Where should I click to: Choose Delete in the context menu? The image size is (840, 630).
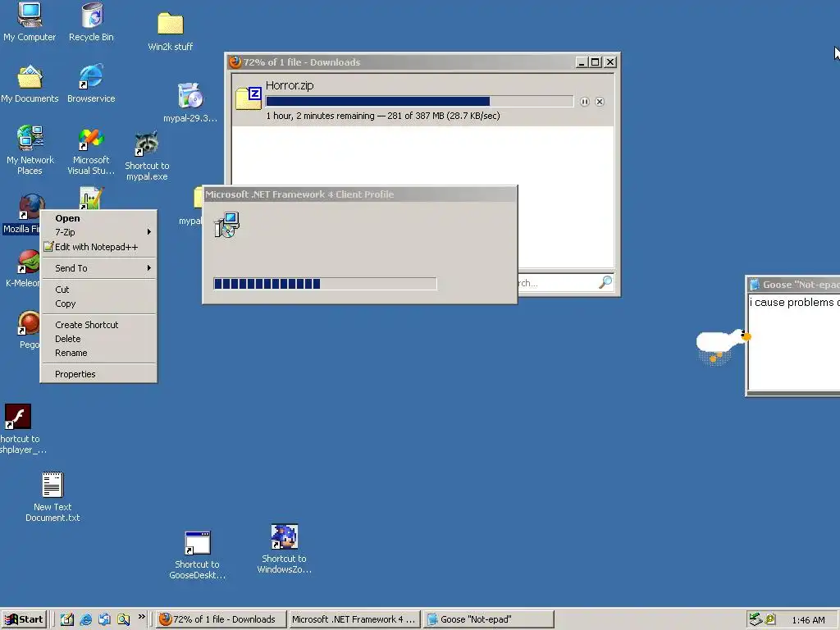[x=99, y=339]
